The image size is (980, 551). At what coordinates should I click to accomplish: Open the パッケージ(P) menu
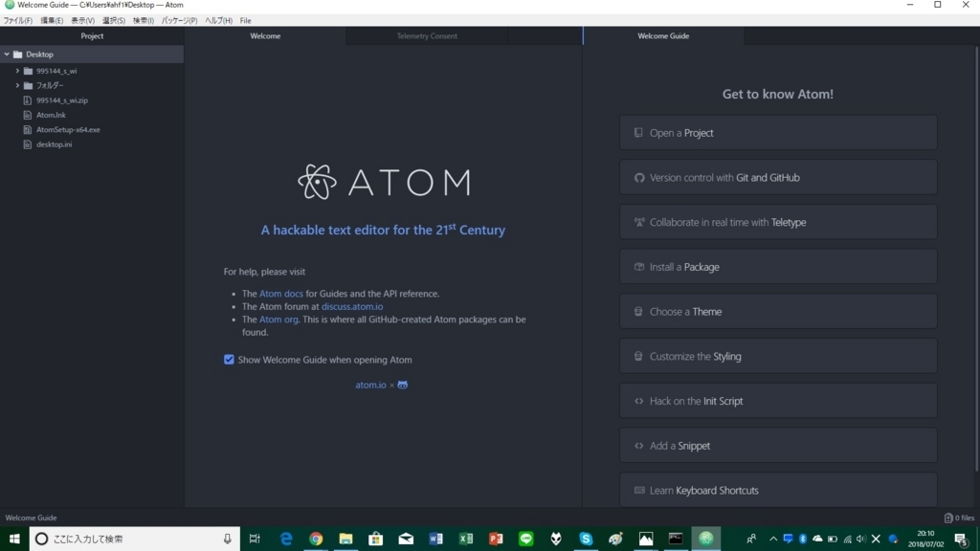click(x=179, y=21)
